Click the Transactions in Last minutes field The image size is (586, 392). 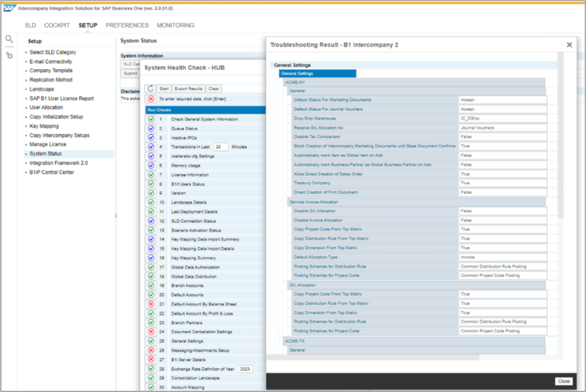221,147
